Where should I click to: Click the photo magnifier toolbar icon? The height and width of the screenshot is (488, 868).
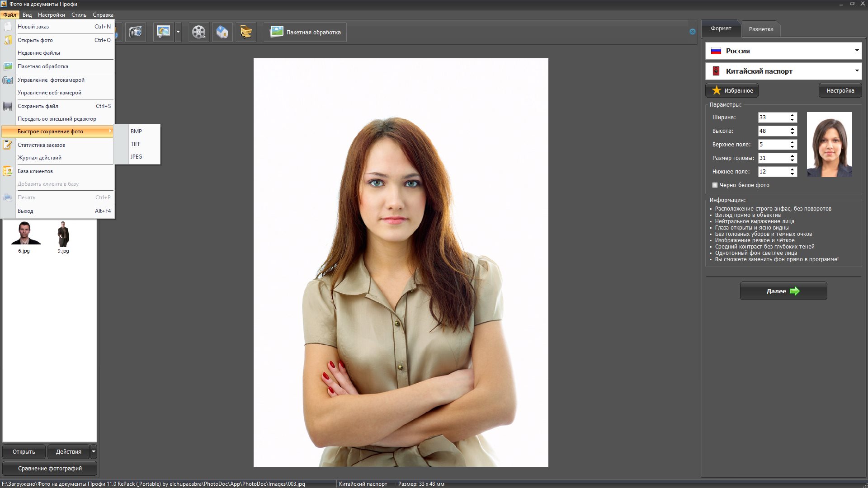163,32
